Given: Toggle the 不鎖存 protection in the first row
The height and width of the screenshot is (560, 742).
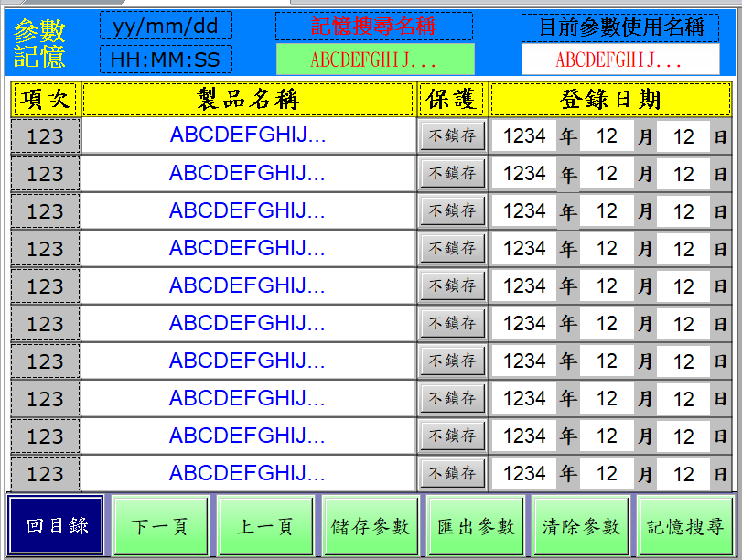Looking at the screenshot, I should coord(453,135).
